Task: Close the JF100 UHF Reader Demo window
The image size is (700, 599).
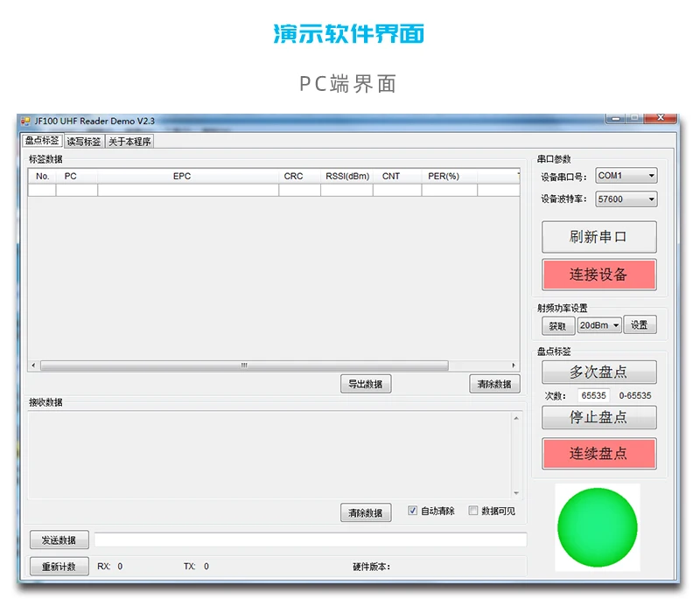Action: coord(661,118)
